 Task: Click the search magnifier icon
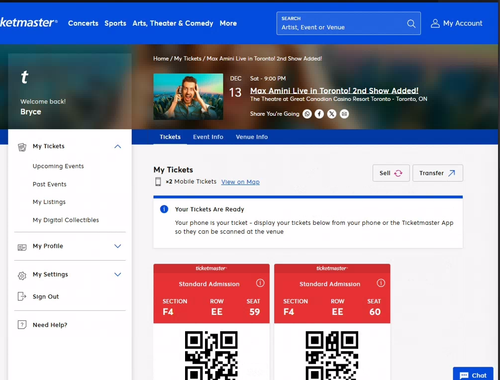pos(411,24)
